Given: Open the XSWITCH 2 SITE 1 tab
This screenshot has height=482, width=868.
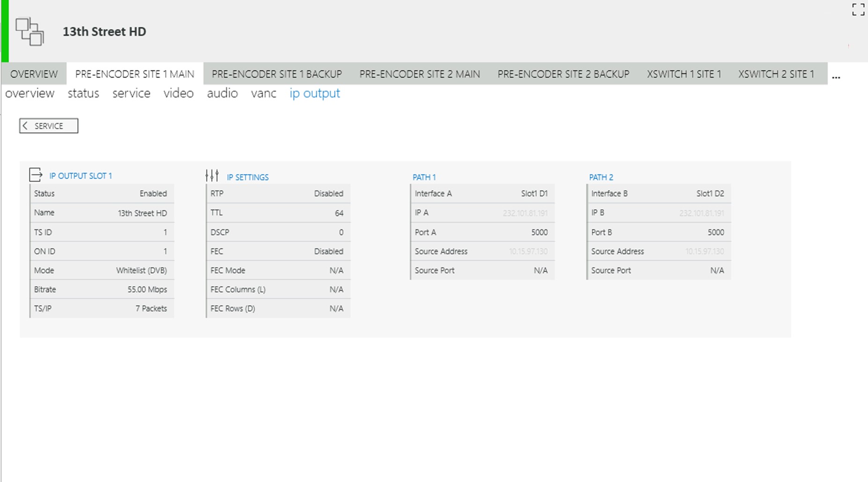Looking at the screenshot, I should pos(776,74).
